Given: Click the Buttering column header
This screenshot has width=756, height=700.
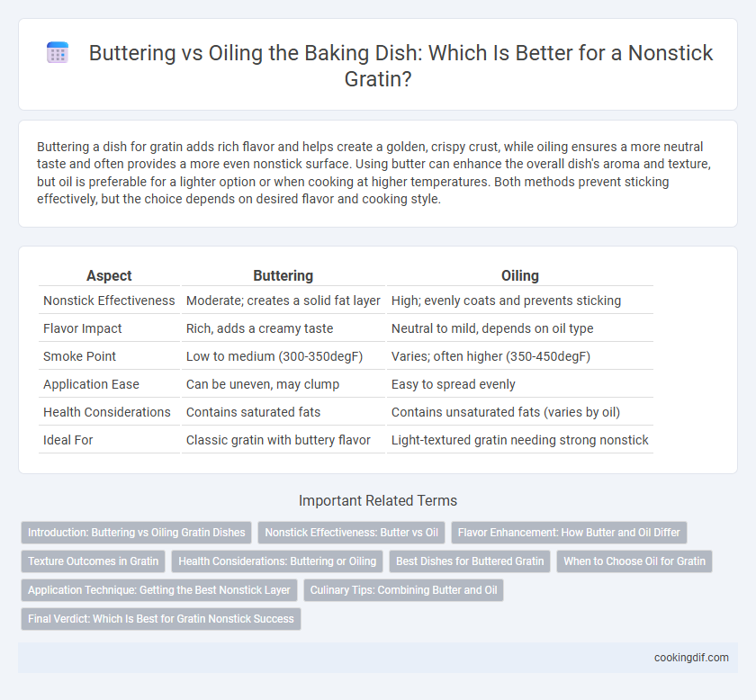Looking at the screenshot, I should (x=283, y=275).
